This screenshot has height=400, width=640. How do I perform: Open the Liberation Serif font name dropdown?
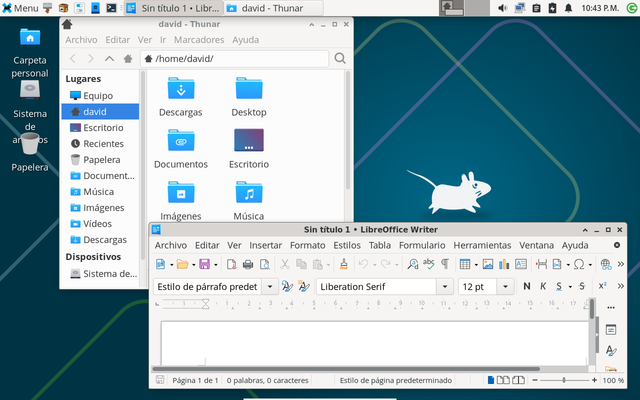tap(445, 287)
